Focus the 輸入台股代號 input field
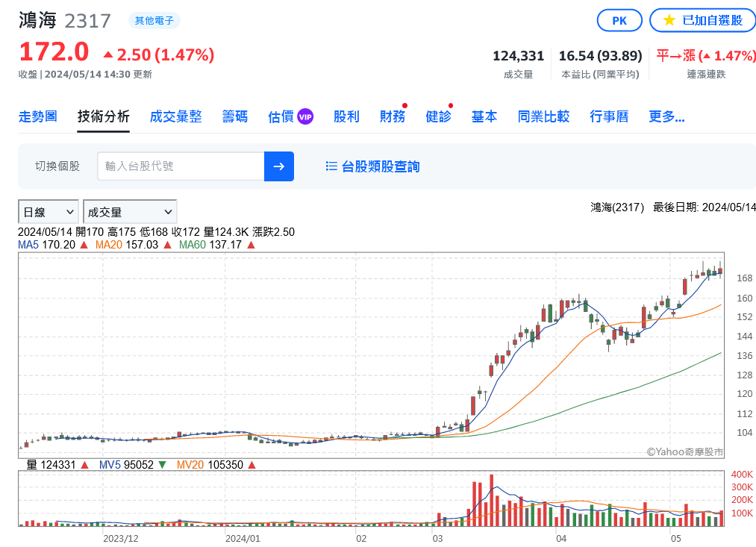This screenshot has width=756, height=547. point(181,166)
